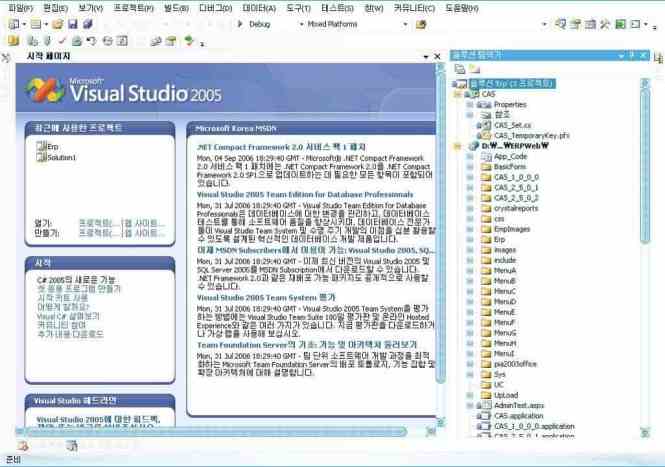Expand the AdminTest.aspx node
The height and width of the screenshot is (467, 665).
[x=470, y=405]
